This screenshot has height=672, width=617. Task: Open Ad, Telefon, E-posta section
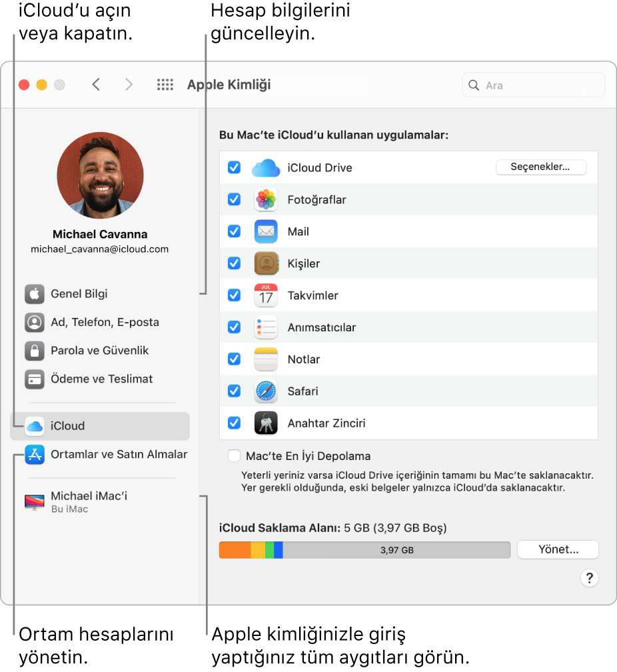100,322
